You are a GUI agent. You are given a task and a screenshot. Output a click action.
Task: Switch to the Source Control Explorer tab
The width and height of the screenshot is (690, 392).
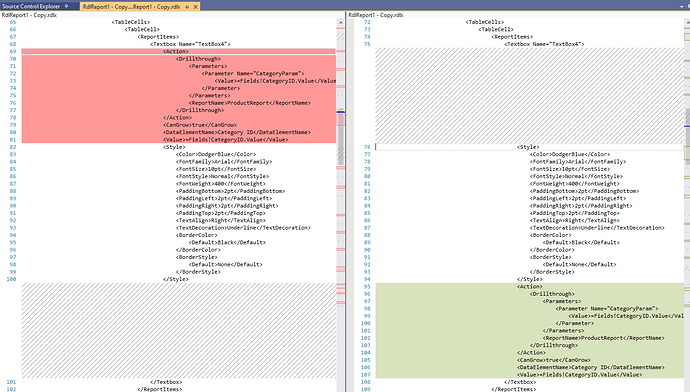31,6
